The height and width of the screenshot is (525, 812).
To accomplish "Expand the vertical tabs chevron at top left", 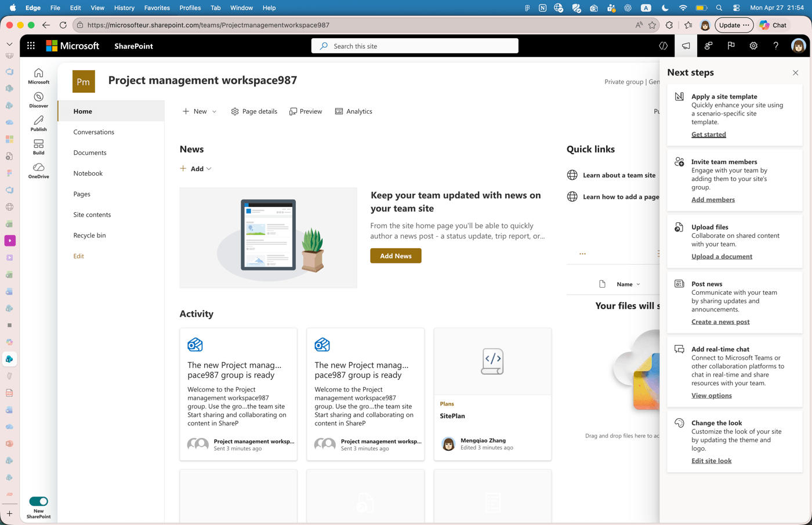I will pyautogui.click(x=9, y=44).
